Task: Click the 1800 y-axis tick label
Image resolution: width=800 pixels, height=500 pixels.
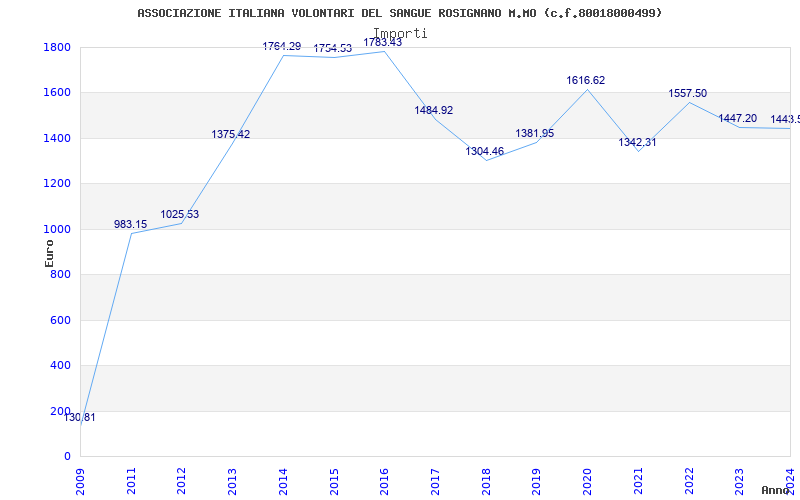Action: pos(58,47)
